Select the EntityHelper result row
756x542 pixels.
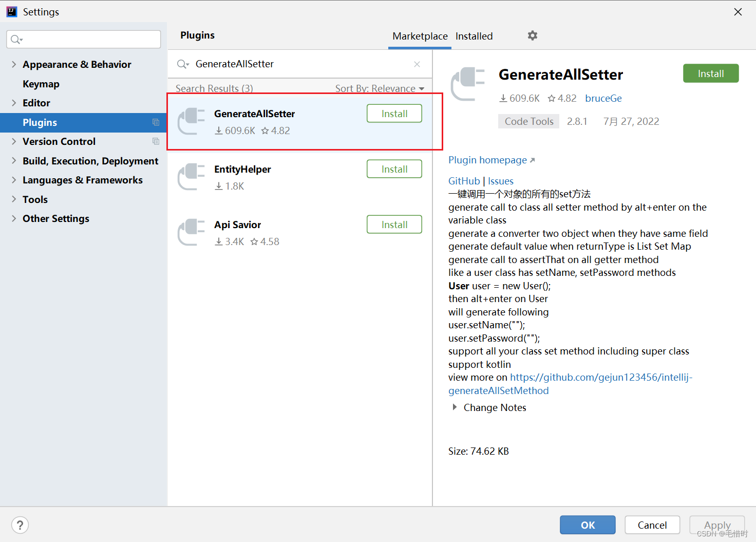[300, 177]
